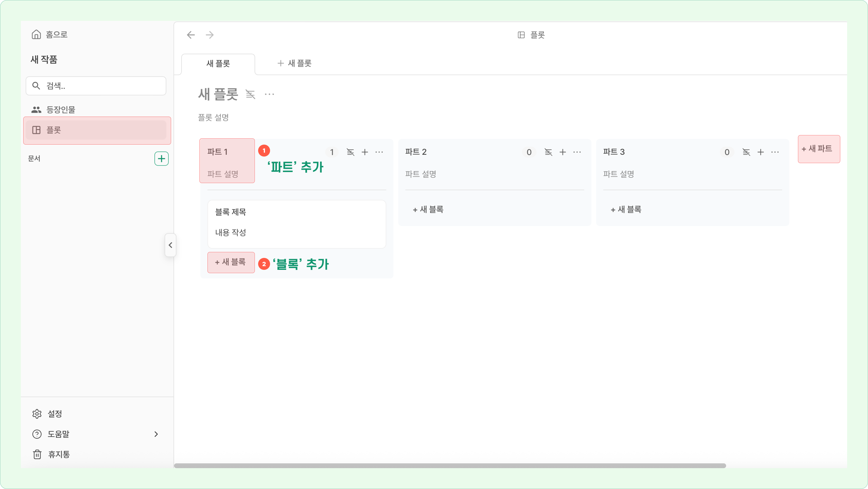868x489 pixels.
Task: Open 파트 2 more options menu
Action: [577, 152]
